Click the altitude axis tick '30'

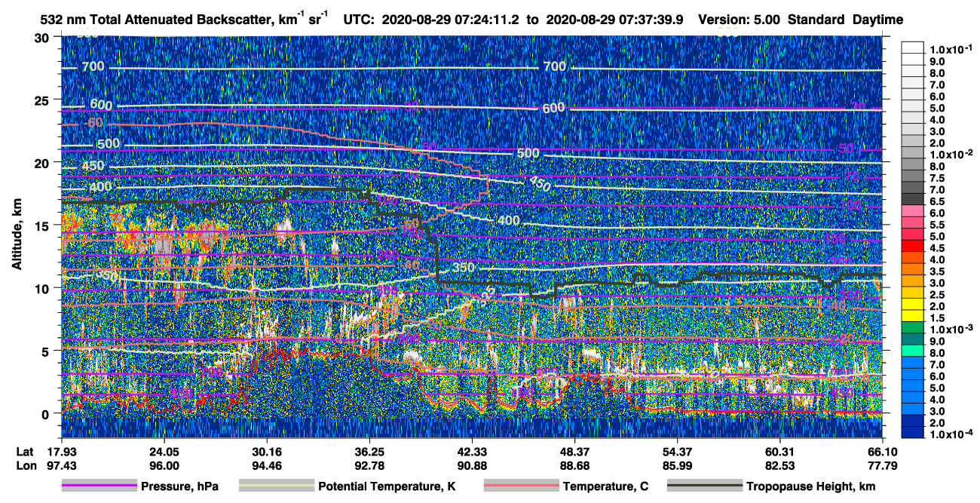tap(43, 37)
